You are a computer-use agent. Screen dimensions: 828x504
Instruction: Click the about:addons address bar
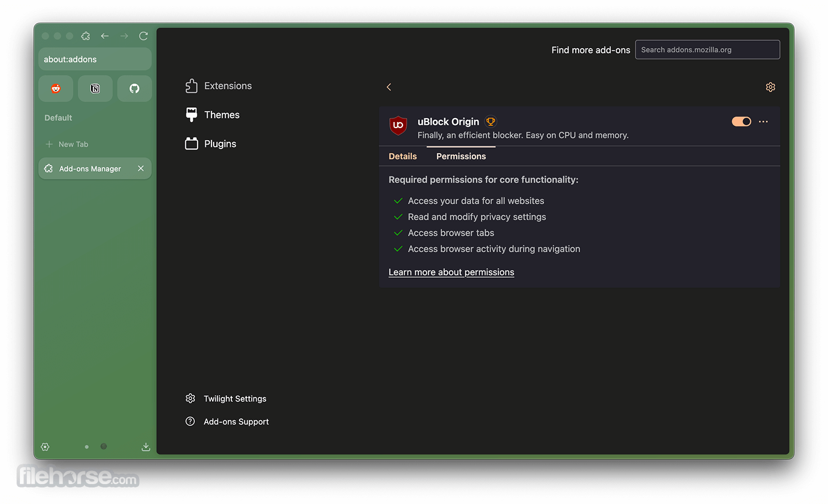pos(95,59)
